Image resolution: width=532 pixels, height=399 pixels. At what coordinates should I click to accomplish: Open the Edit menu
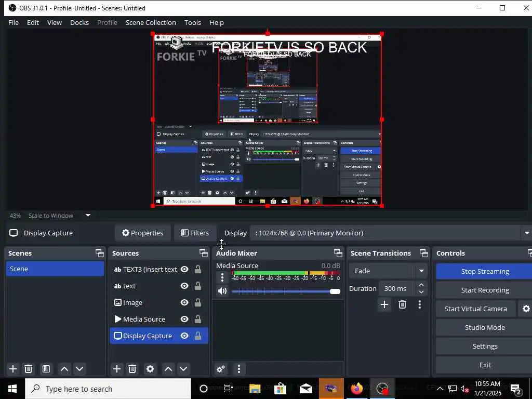click(x=33, y=22)
